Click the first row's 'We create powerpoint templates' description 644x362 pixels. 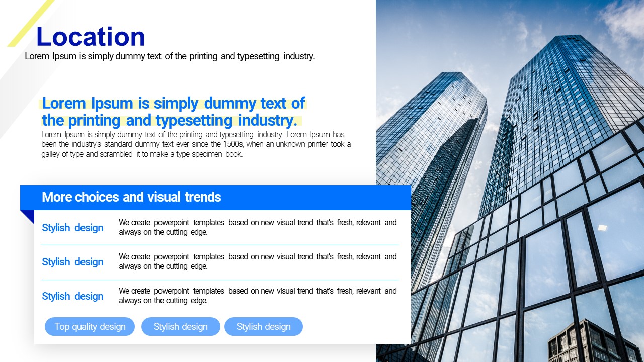click(x=258, y=227)
